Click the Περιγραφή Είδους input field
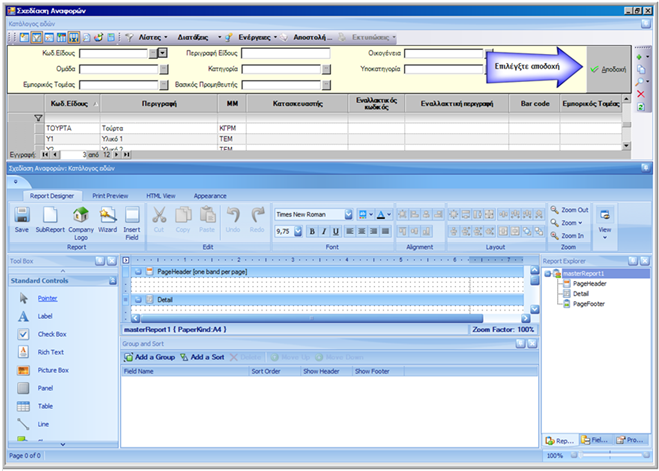 286,53
